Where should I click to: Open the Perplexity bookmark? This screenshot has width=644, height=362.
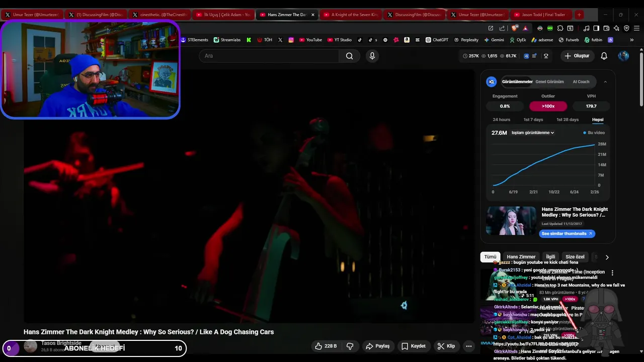466,40
